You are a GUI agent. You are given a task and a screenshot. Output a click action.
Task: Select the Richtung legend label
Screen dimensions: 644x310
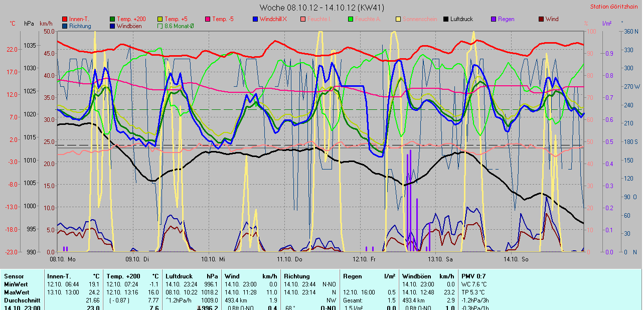pos(80,26)
